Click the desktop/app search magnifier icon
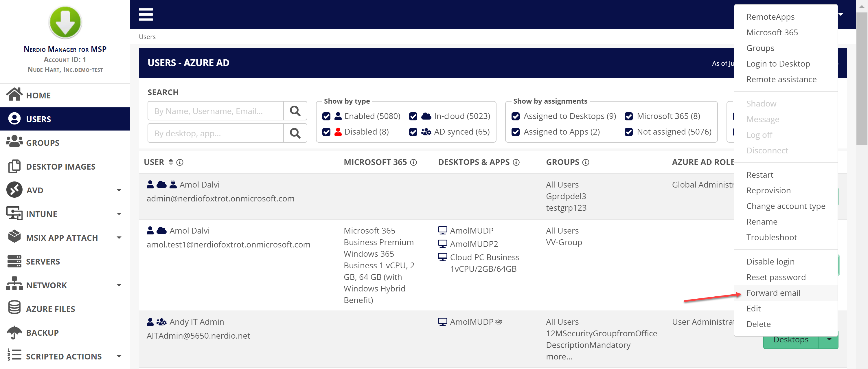868x369 pixels. 295,133
